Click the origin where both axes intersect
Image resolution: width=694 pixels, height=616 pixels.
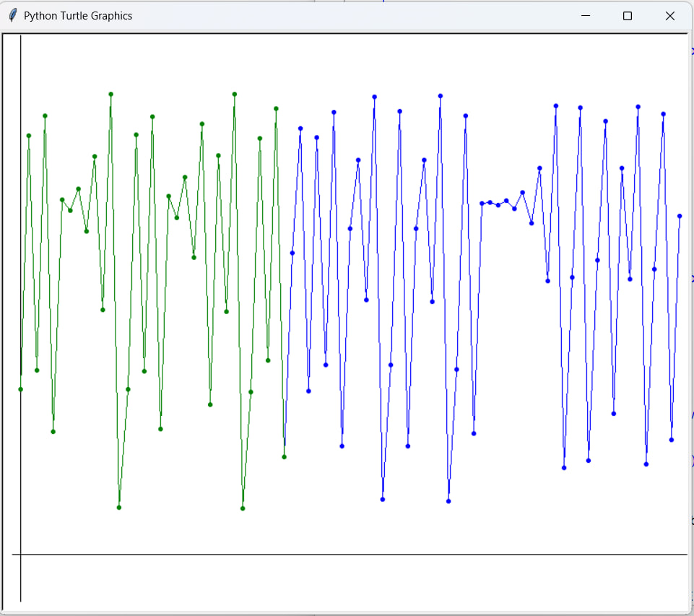20,555
